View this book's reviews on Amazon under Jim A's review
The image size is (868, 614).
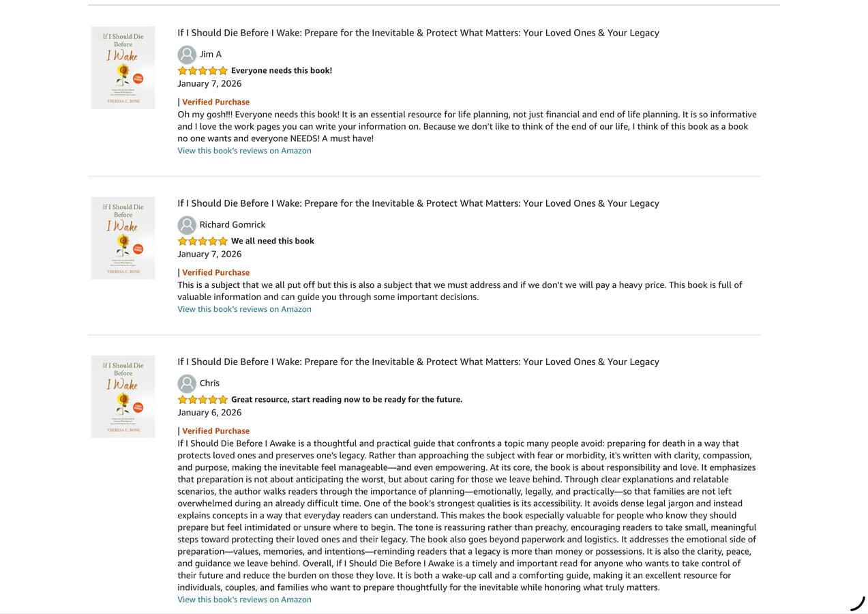244,151
